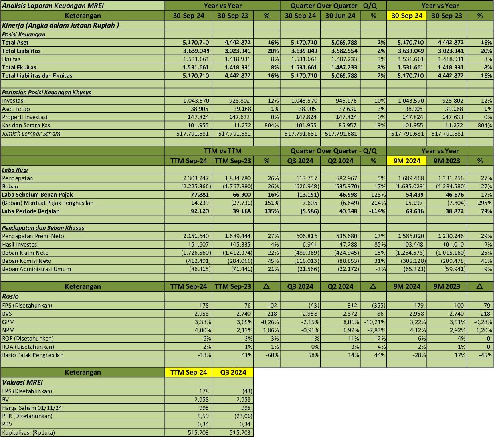Screen dimensions: 495x448
Task: Select the '9M 2023' header above Laba Rugi
Action: [447, 161]
